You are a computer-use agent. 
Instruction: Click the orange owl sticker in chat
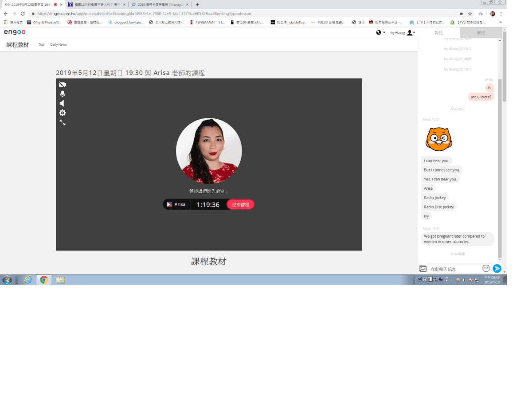(438, 139)
